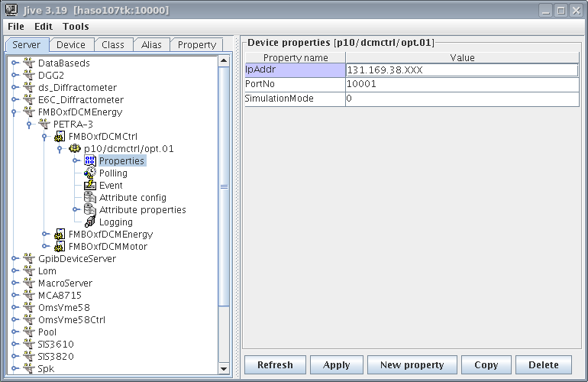This screenshot has width=588, height=382.
Task: Click the FMBOxfDCMEnergy class icon under PETRA-3
Action: pyautogui.click(x=60, y=234)
